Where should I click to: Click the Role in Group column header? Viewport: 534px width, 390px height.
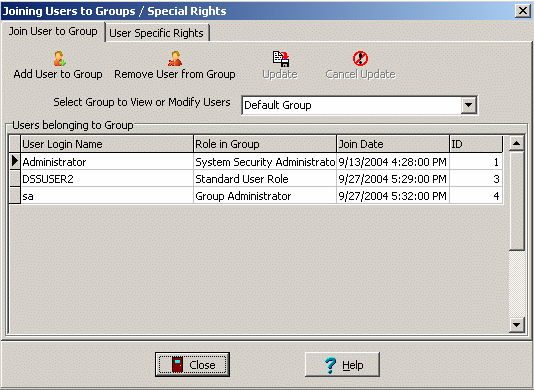tap(265, 144)
